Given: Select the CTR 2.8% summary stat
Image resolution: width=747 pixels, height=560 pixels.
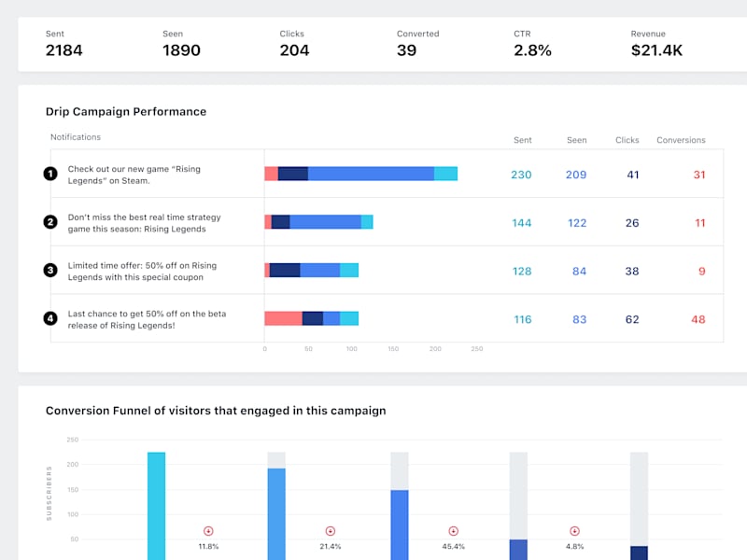Looking at the screenshot, I should pyautogui.click(x=532, y=44).
